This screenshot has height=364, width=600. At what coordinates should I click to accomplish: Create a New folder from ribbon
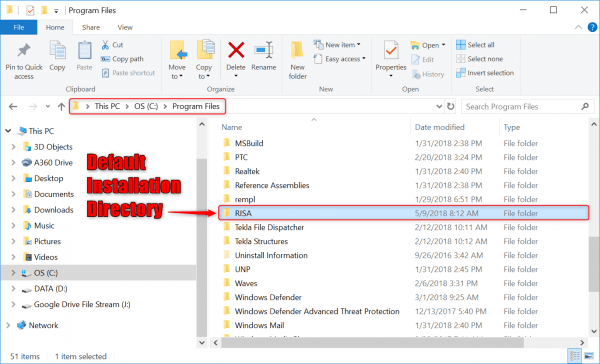[x=297, y=60]
